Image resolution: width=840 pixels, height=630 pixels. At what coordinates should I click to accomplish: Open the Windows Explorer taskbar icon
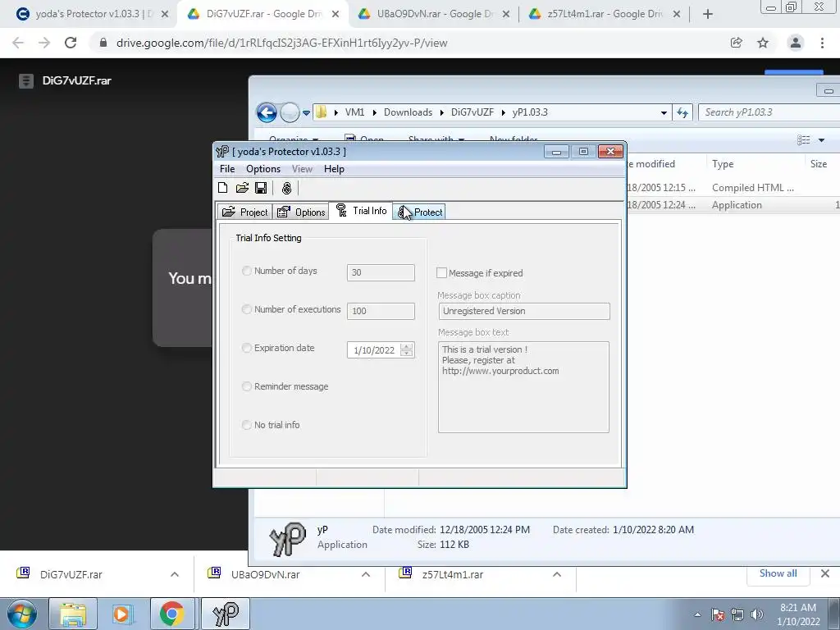coord(73,614)
